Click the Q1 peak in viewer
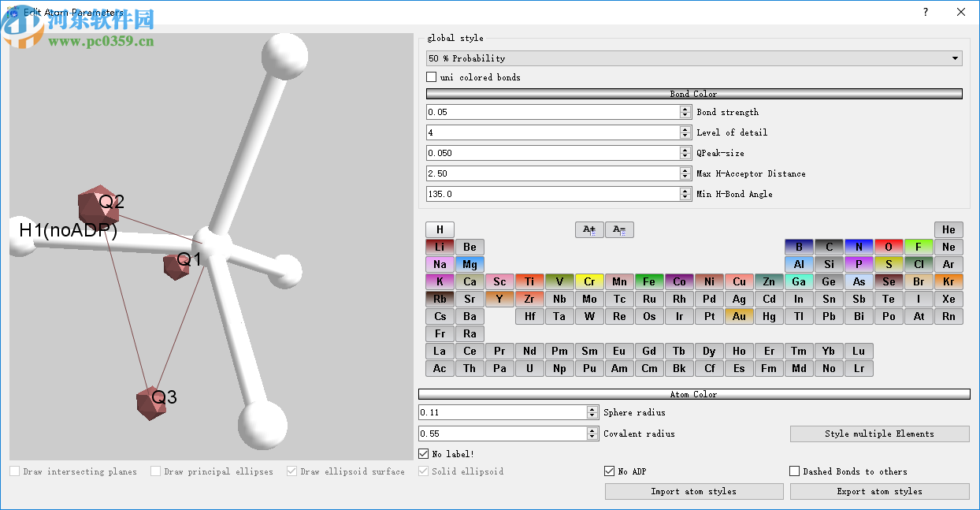This screenshot has height=510, width=980. coord(176,266)
